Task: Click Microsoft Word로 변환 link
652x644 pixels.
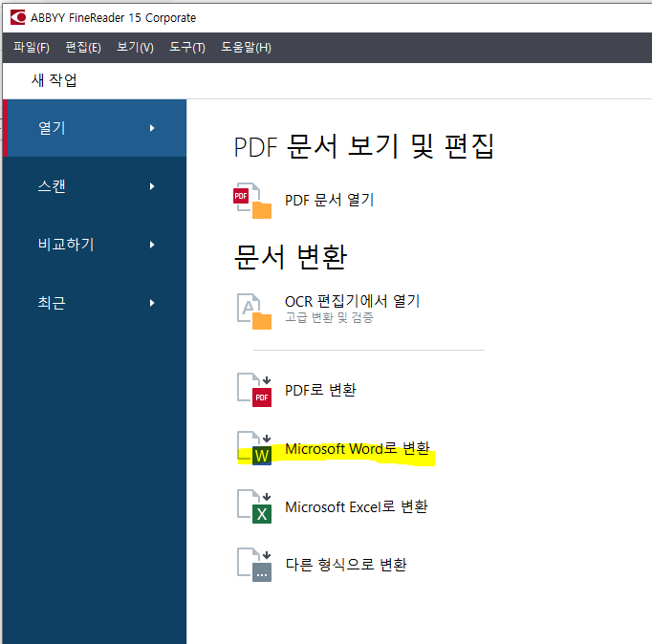Action: [x=358, y=449]
